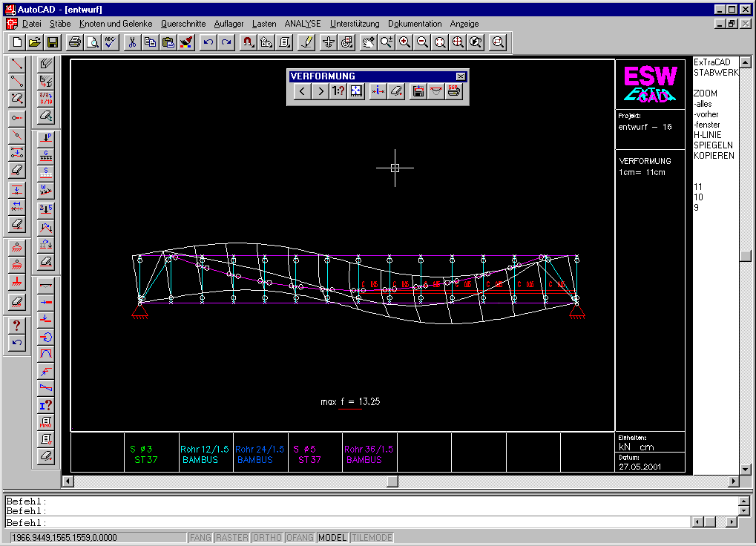Choose -vorher in the ZOOM screen menu

point(706,114)
